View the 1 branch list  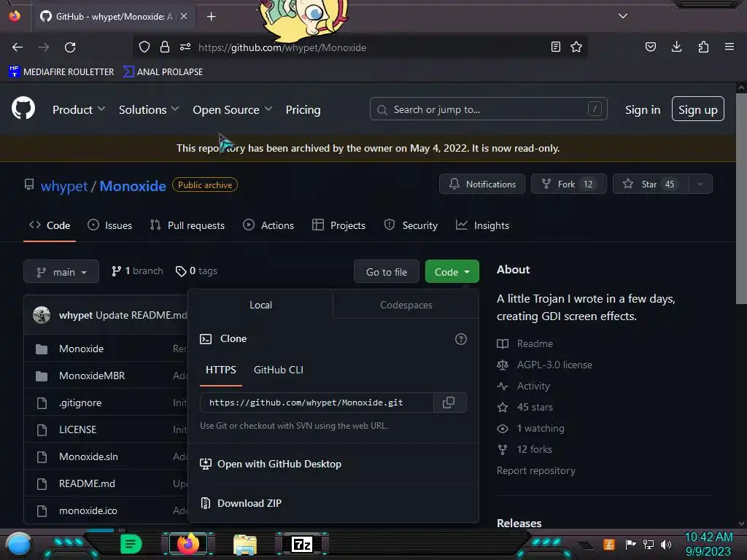coord(137,271)
